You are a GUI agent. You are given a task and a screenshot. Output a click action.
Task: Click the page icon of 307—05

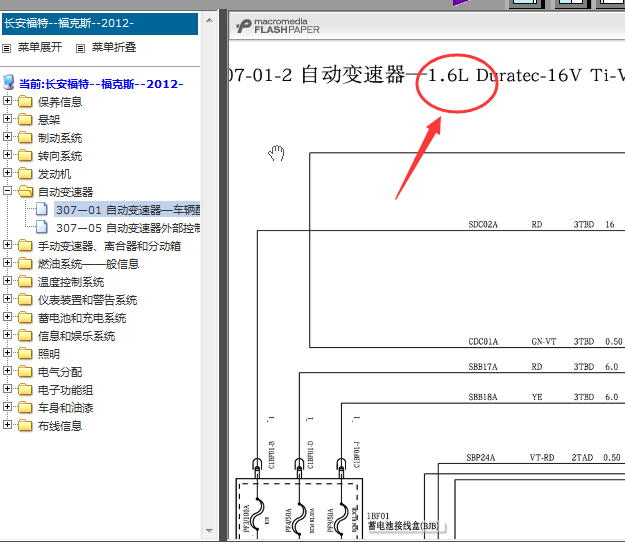coord(41,227)
